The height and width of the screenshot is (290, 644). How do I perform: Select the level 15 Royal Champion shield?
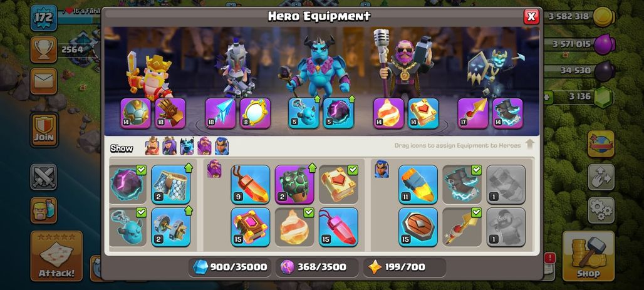(x=418, y=227)
